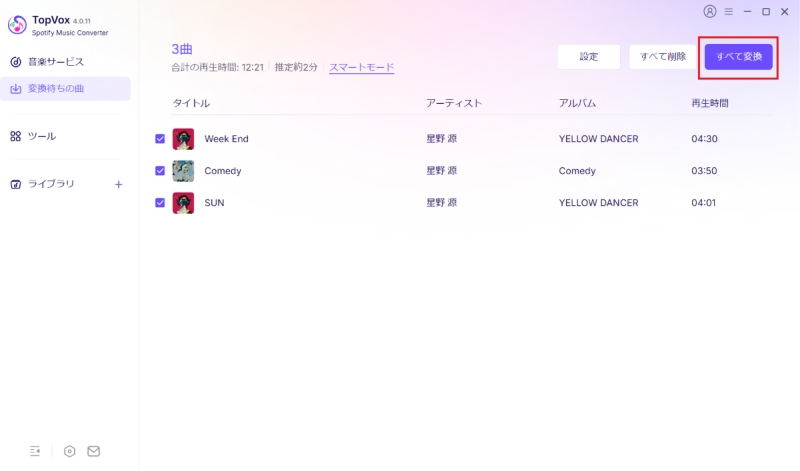The image size is (800, 471).
Task: Click the 合計の再生時間: 12:21 text
Action: tap(217, 67)
